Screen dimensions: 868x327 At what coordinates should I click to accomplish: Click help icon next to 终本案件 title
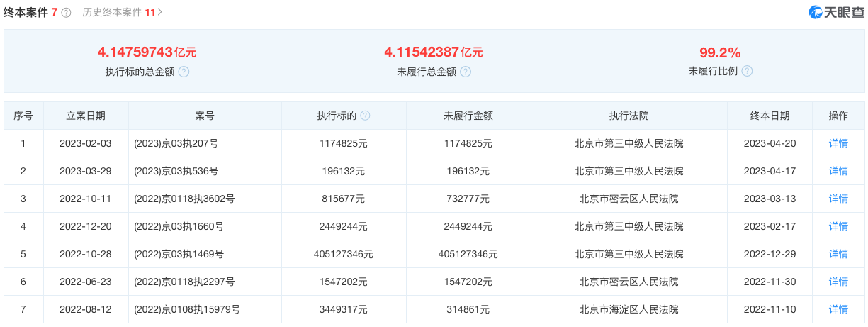66,13
